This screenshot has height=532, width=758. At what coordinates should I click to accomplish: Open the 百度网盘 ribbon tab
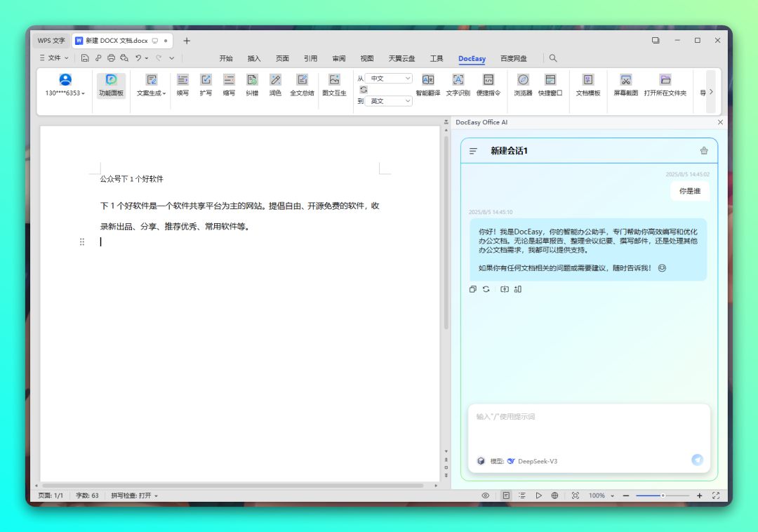coord(513,58)
